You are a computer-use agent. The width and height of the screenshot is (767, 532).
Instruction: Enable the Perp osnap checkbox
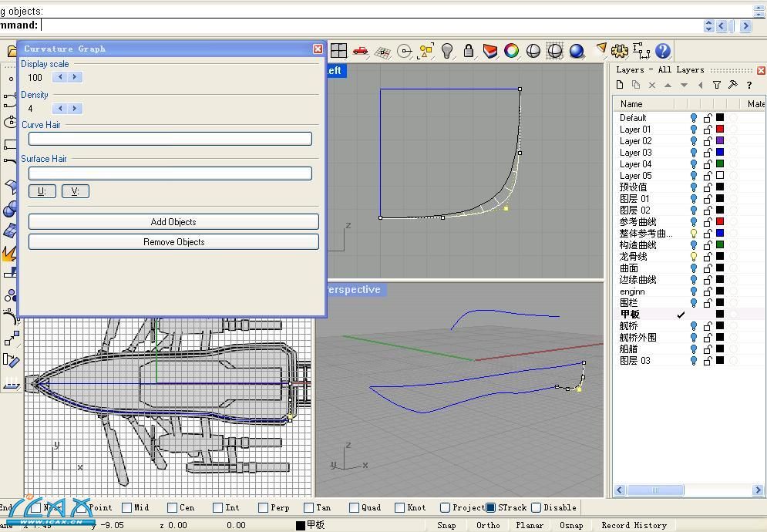264,507
